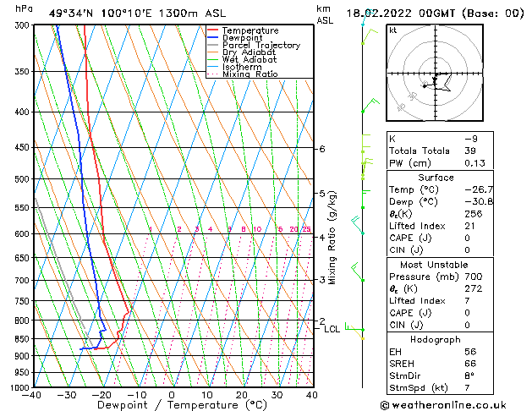Click the 1000 hPa pressure axis label
The height and width of the screenshot is (411, 532).
click(x=21, y=387)
